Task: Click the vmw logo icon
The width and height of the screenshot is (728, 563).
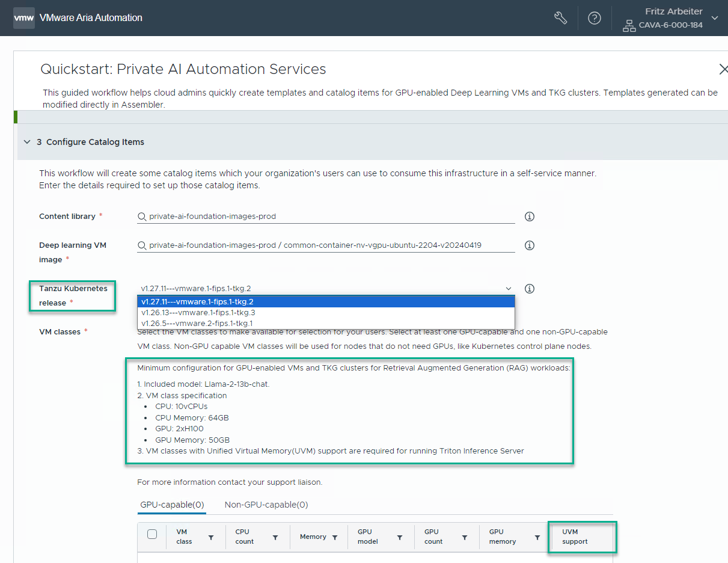Action: 23,17
